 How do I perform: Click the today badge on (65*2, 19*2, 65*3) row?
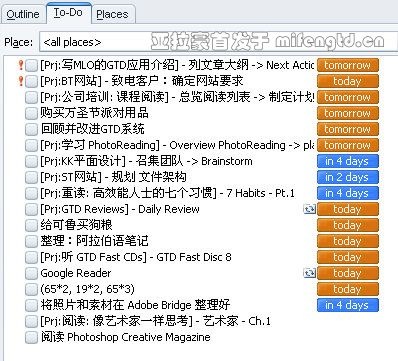tap(348, 289)
